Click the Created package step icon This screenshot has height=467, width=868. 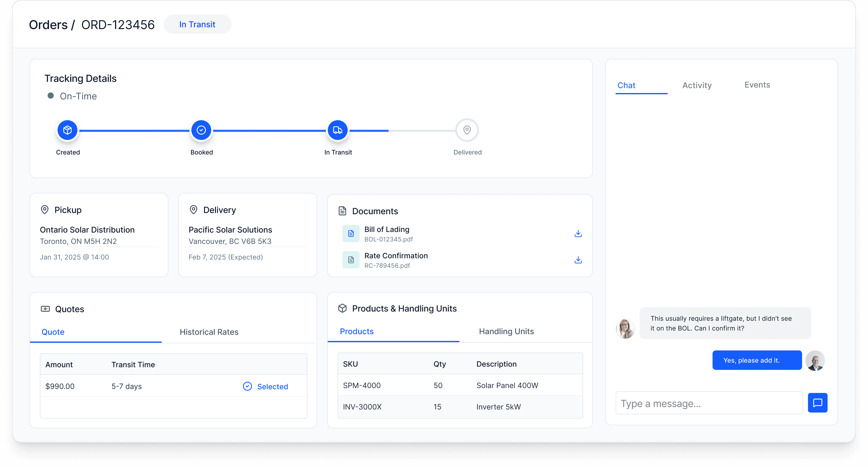(67, 130)
